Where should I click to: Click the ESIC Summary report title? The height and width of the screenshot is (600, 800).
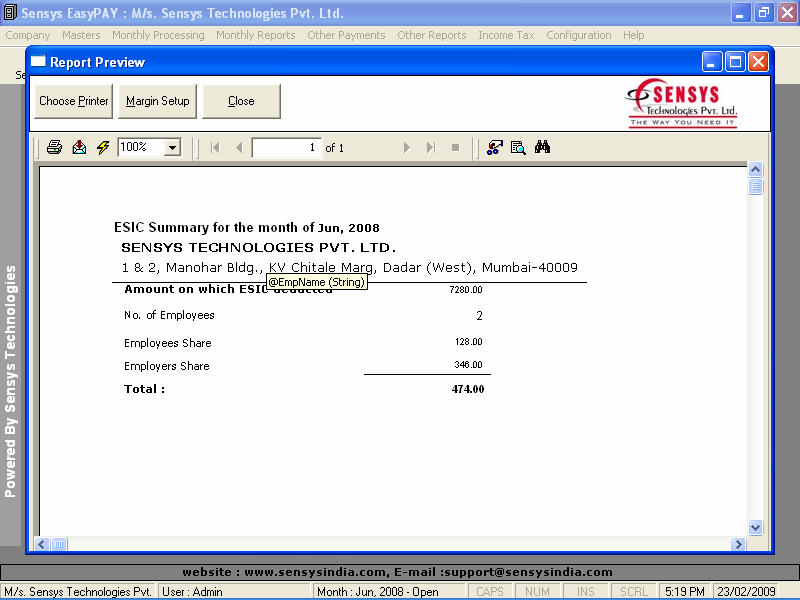click(x=247, y=227)
